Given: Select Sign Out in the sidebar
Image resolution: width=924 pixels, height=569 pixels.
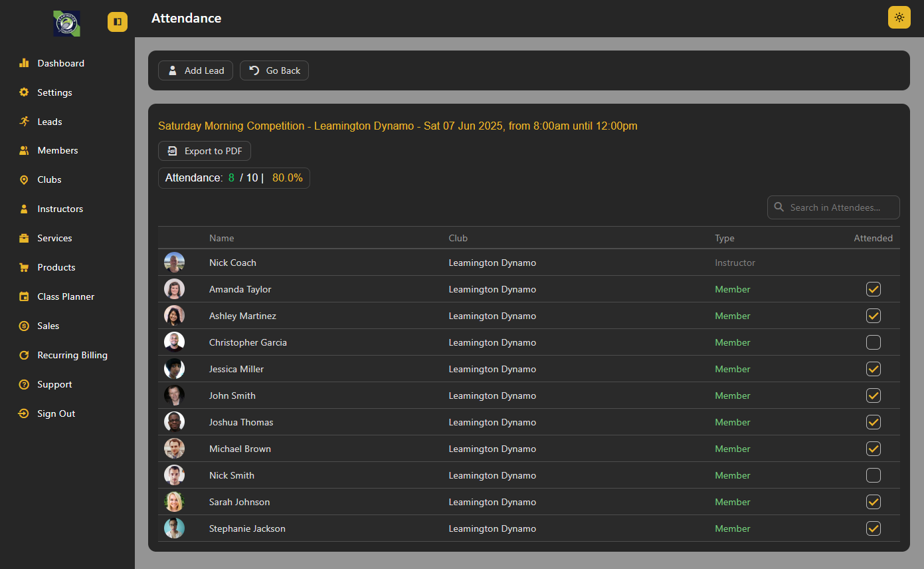Looking at the screenshot, I should [56, 413].
